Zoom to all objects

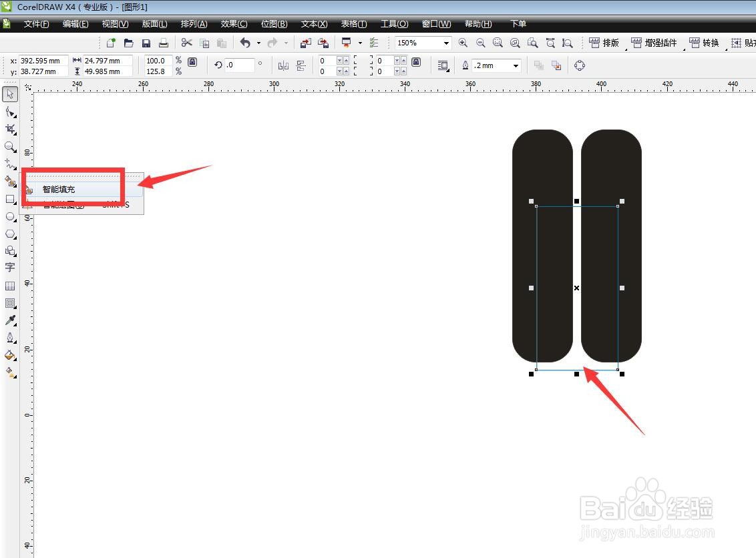[515, 43]
